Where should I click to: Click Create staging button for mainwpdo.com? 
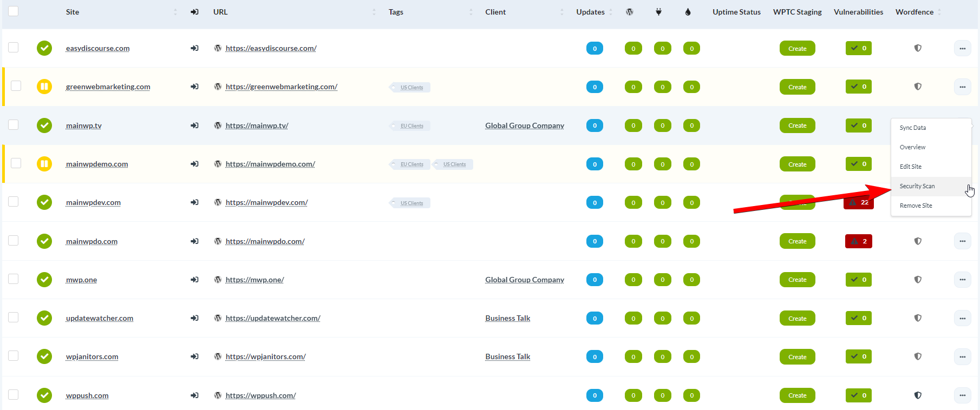point(797,241)
